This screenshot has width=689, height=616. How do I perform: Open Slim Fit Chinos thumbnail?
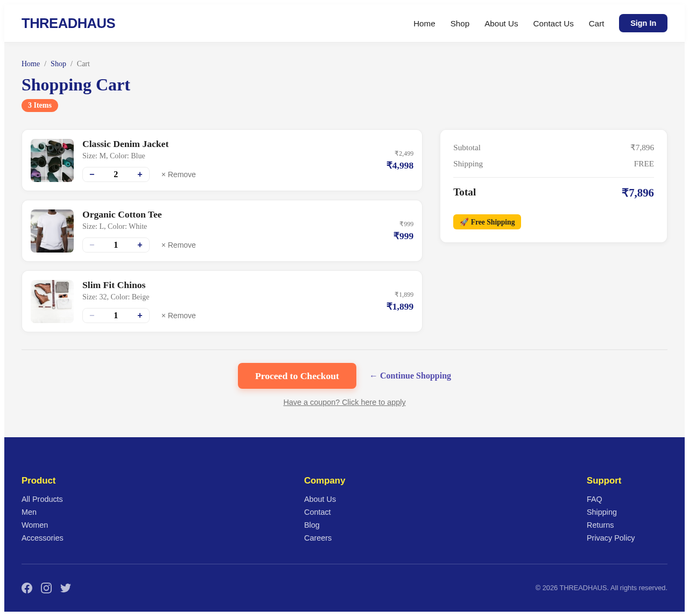tap(52, 302)
